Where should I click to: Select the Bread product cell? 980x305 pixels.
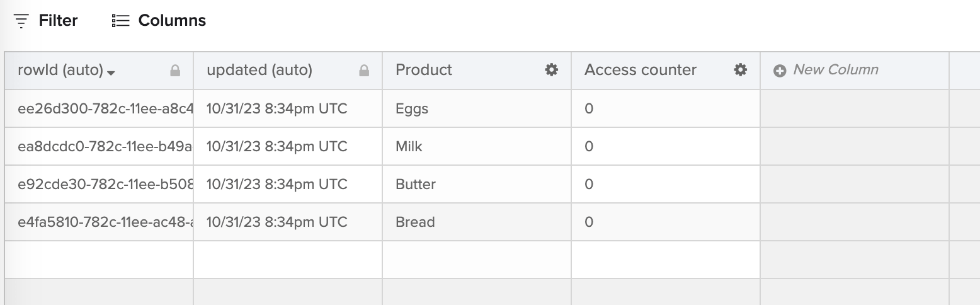[x=415, y=222]
